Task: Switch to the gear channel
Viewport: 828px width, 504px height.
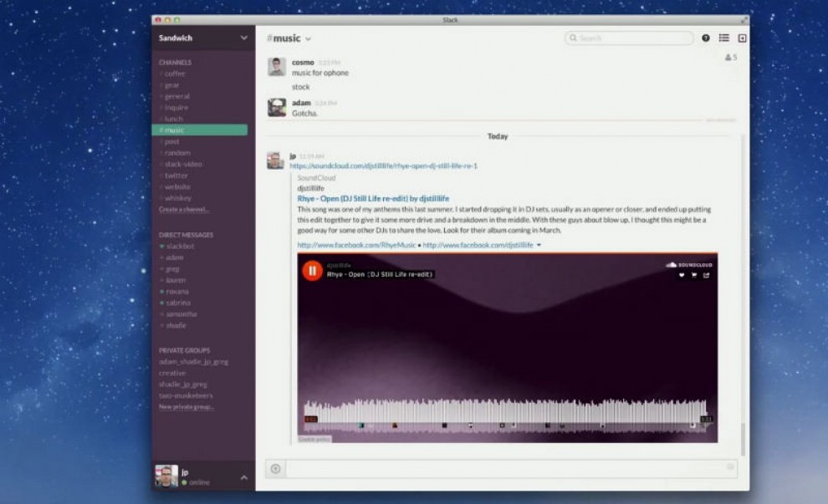Action: coord(171,85)
